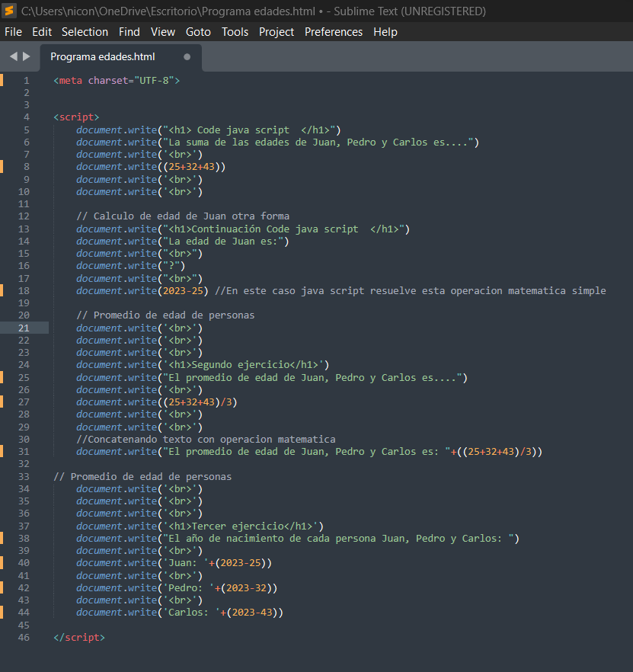The height and width of the screenshot is (672, 633).
Task: Click 'El año de nacimiento de cada persona' string
Action: point(338,539)
